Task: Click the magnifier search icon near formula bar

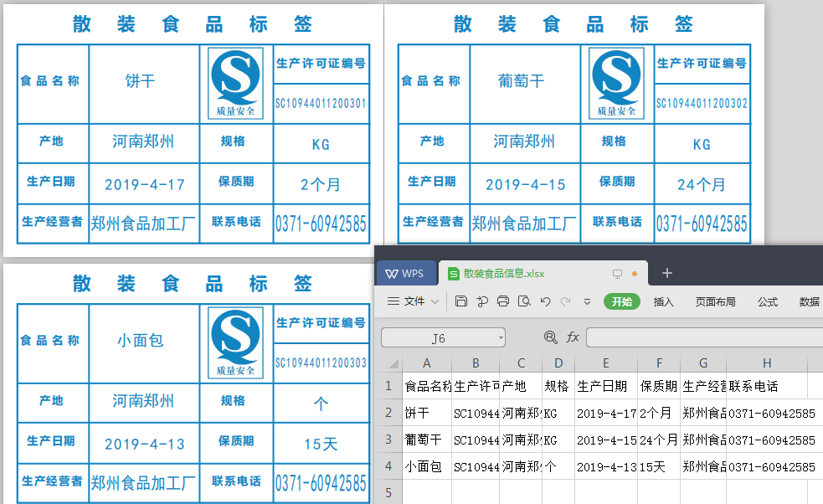Action: (550, 337)
